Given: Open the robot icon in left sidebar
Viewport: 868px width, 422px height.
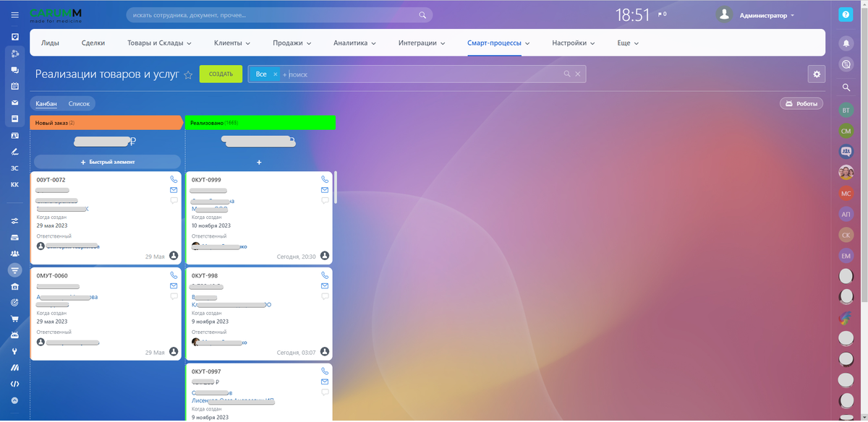Looking at the screenshot, I should click(x=15, y=335).
